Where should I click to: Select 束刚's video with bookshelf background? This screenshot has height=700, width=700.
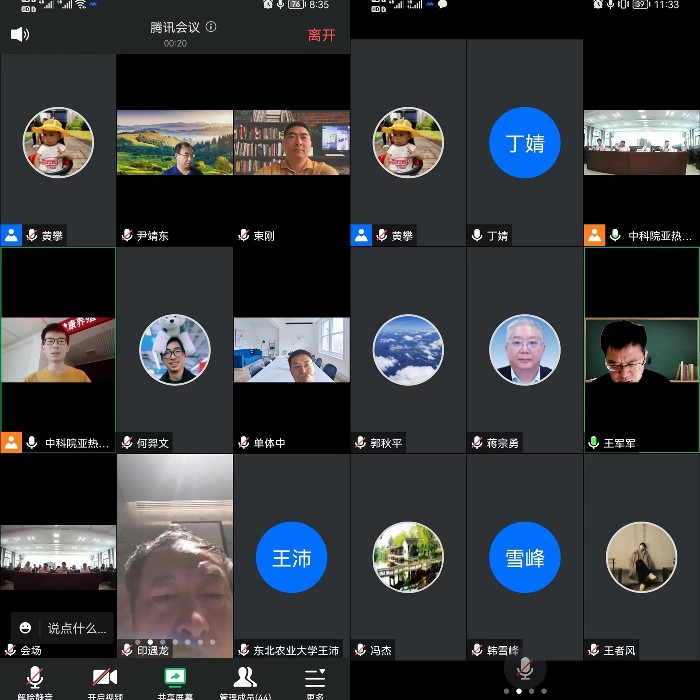(292, 143)
